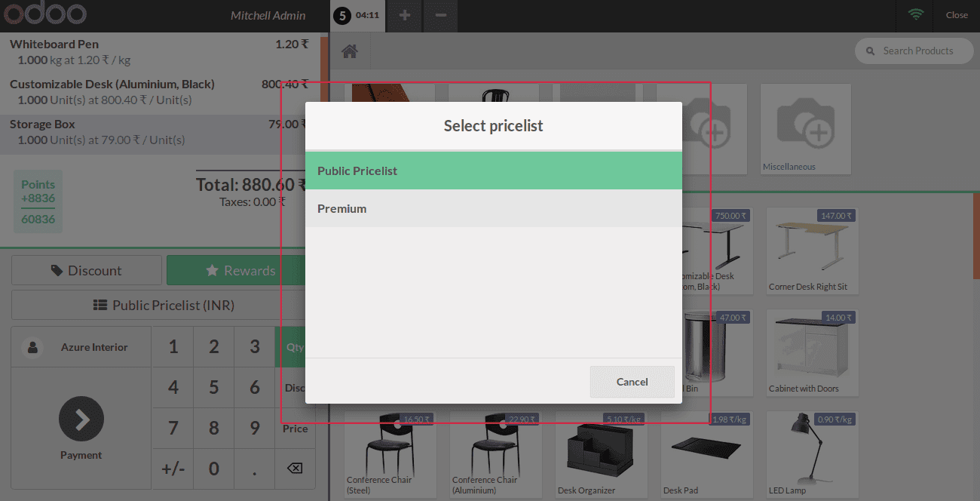Add Desk Organizer product
Image resolution: width=980 pixels, height=501 pixels.
[601, 455]
